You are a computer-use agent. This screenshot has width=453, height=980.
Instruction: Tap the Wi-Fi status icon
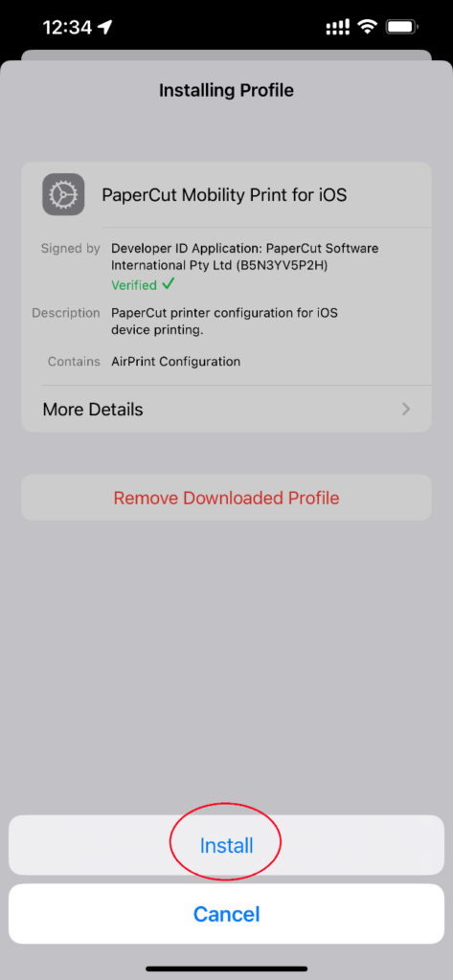click(x=367, y=27)
